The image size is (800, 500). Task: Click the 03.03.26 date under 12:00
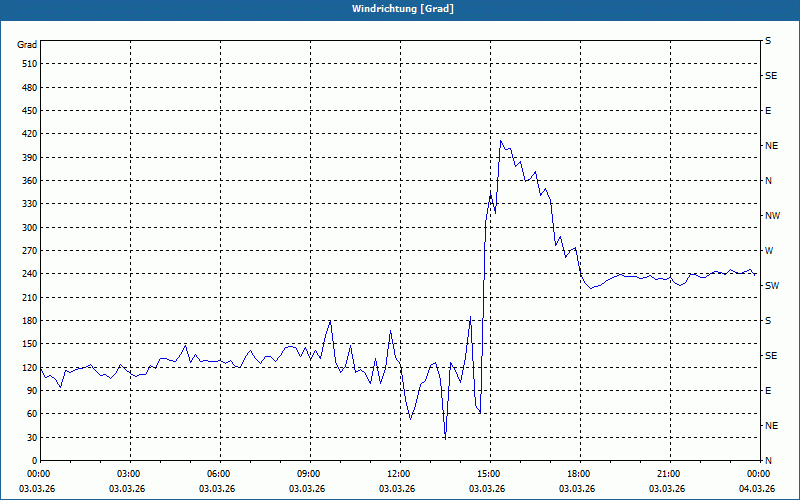coord(397,489)
